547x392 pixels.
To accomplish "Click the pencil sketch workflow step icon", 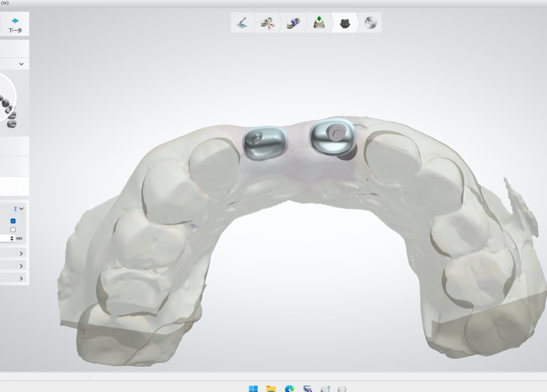I will (x=242, y=23).
